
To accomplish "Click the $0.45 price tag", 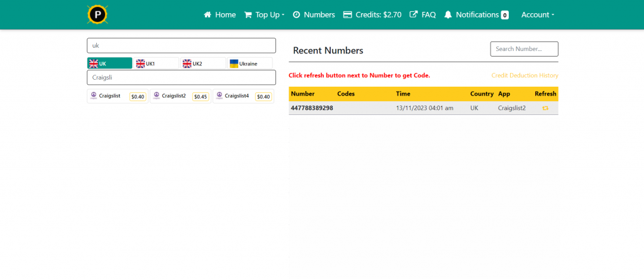I will tap(201, 97).
